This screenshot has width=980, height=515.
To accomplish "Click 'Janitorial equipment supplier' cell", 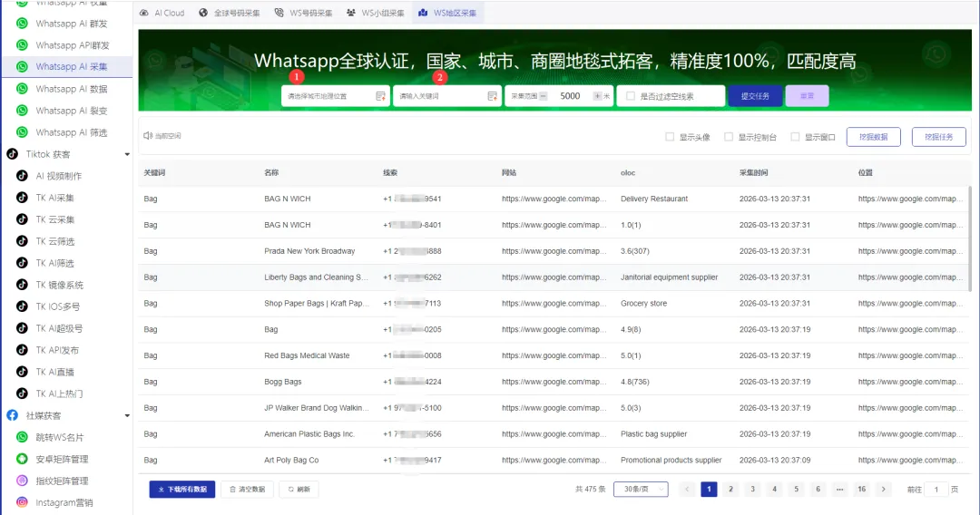I will tap(669, 277).
